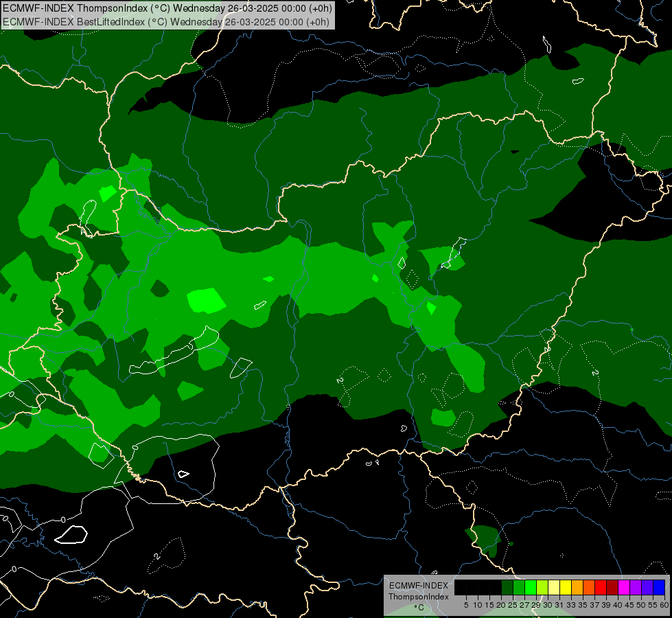The width and height of the screenshot is (672, 618).
Task: Click the medium green 25–27 legend swatch
Action: [x=519, y=587]
